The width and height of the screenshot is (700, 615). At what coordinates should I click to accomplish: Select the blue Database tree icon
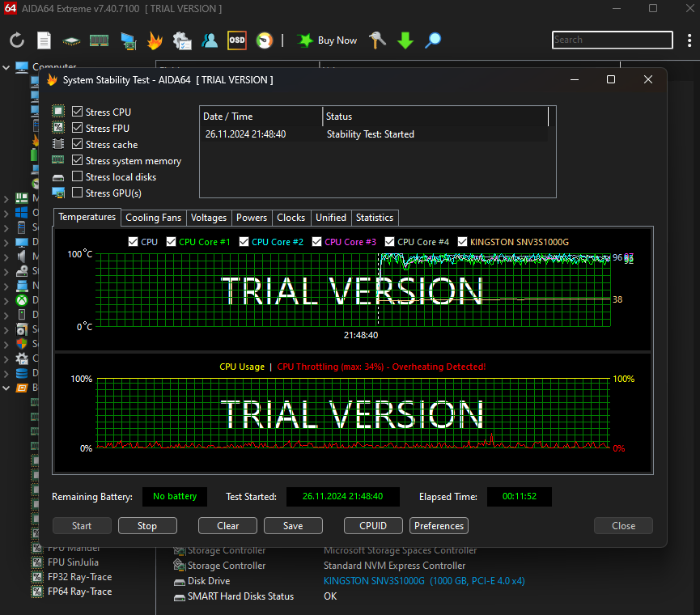pyautogui.click(x=21, y=373)
